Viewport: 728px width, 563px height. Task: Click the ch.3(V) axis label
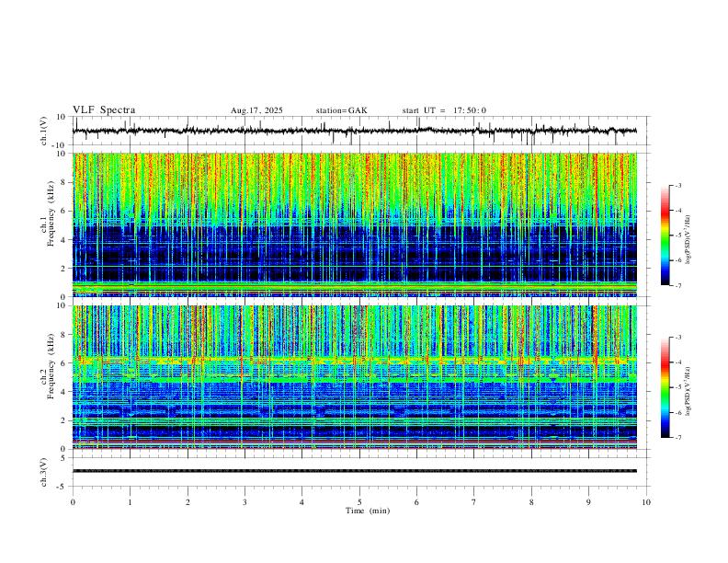click(x=44, y=470)
